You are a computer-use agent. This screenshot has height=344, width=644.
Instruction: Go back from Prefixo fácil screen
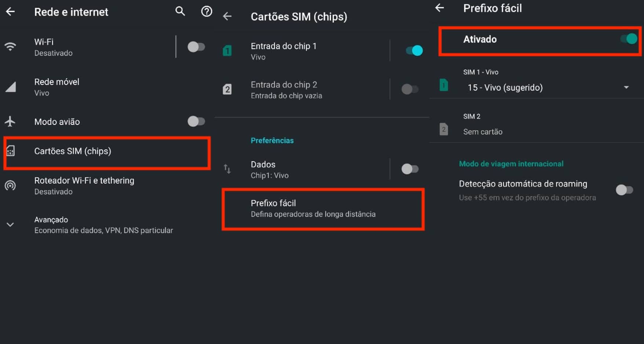439,8
